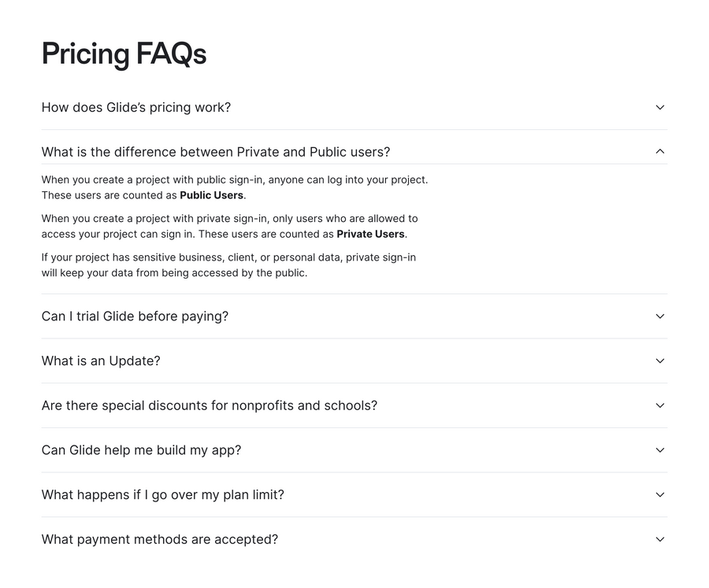Select the "Pricing FAQs" heading

[124, 54]
